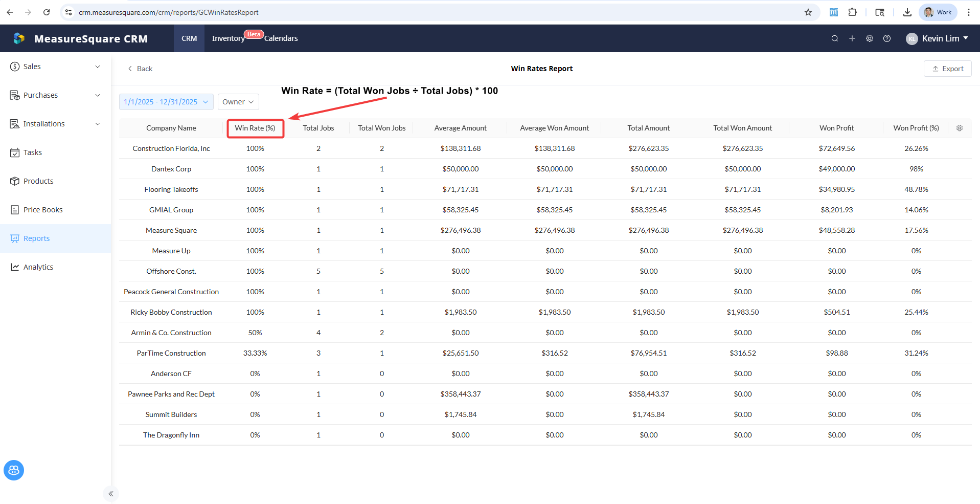Select the Construction Florida, Inc row name
980x504 pixels.
[x=171, y=148]
